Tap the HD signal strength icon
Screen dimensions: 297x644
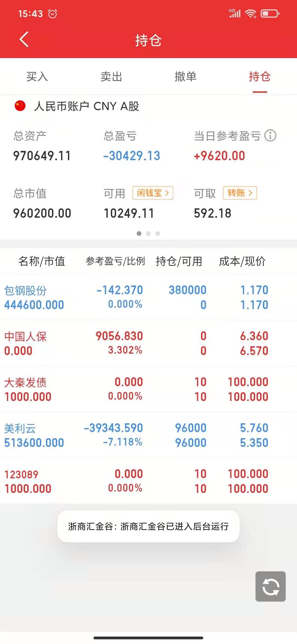pyautogui.click(x=235, y=13)
